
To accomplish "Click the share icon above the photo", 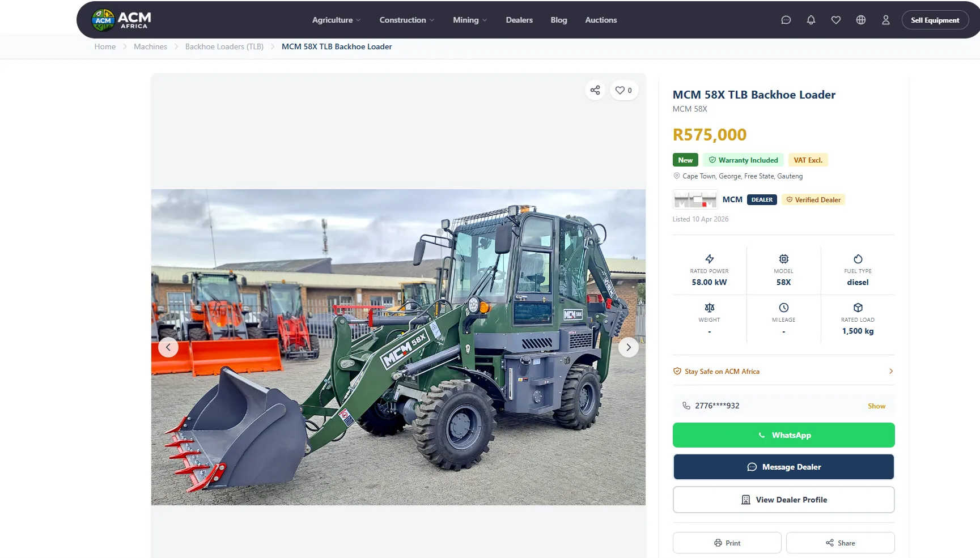I will [x=595, y=90].
